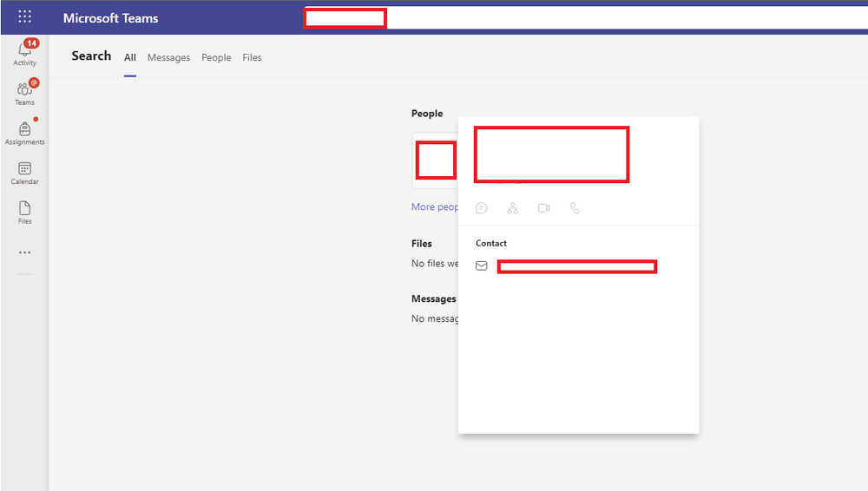The height and width of the screenshot is (491, 868).
Task: Click the search box in top bar
Action: 586,18
